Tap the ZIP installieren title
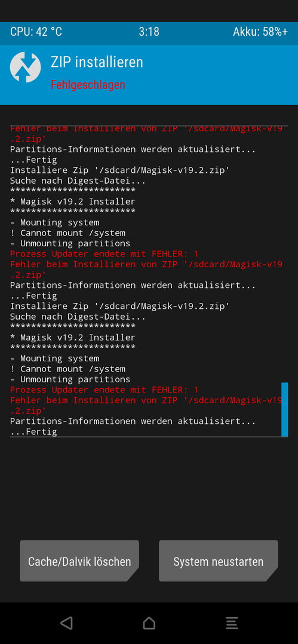The image size is (298, 644). tap(97, 62)
